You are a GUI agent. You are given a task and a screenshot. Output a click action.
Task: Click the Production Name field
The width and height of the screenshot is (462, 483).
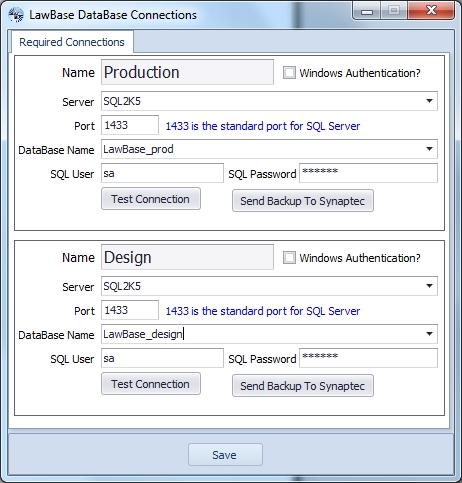coord(187,72)
